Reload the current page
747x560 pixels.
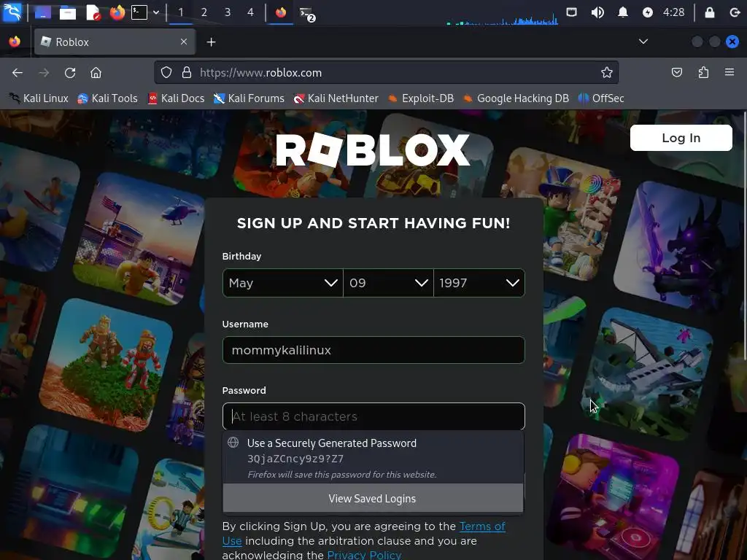click(70, 72)
